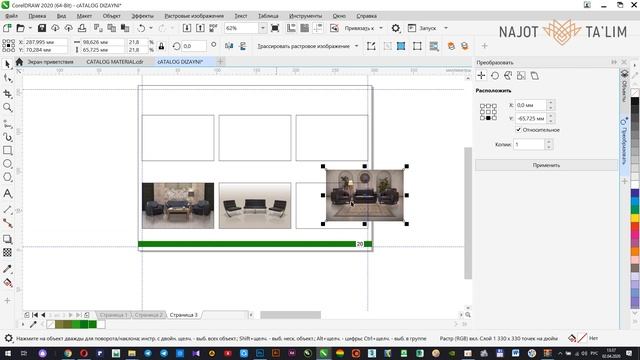Open the Инструменты menu
640x360 pixels.
tap(305, 16)
